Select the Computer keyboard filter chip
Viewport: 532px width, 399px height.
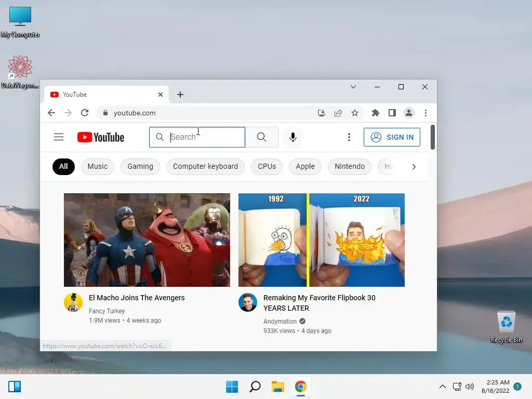[205, 167]
